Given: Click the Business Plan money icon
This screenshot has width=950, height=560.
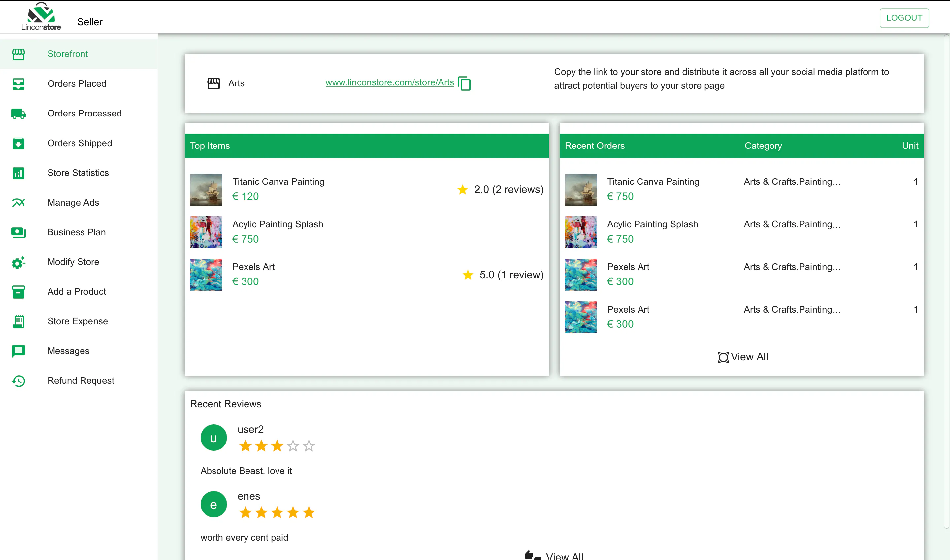Looking at the screenshot, I should [18, 232].
